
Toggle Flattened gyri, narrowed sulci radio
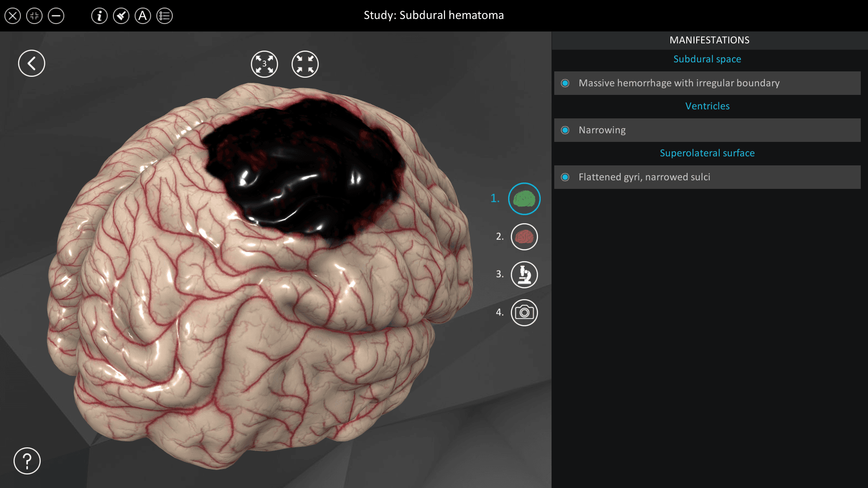[565, 177]
